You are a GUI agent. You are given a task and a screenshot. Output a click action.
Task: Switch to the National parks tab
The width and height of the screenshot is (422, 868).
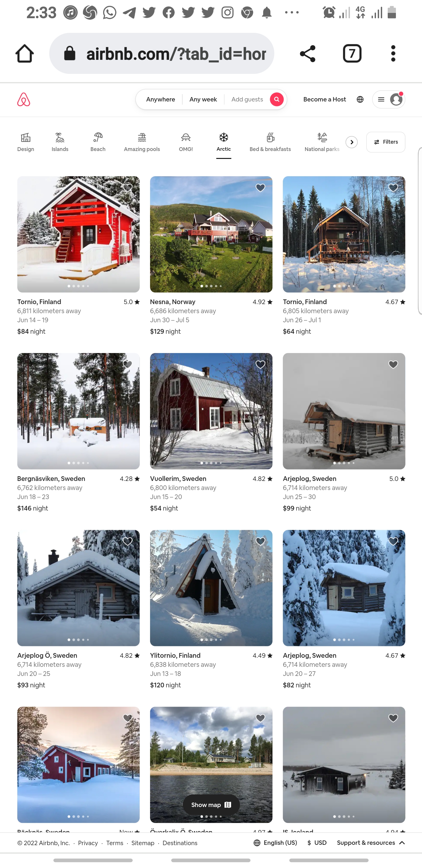(322, 142)
